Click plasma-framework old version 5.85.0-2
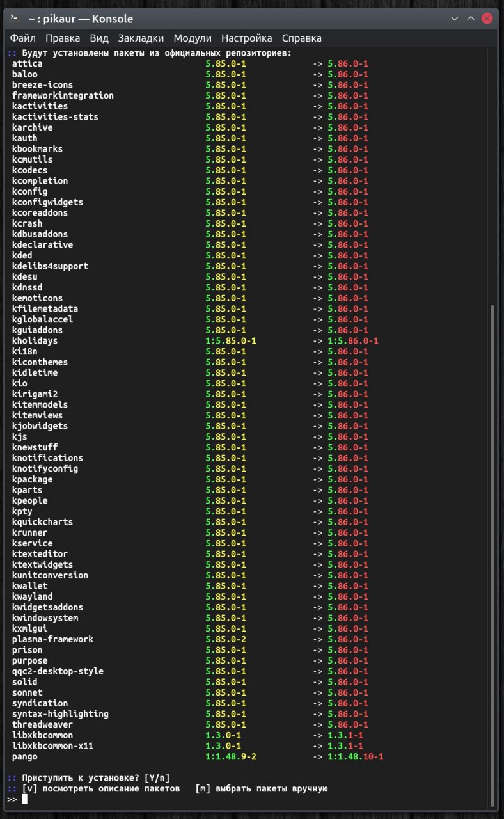504x819 pixels. click(x=226, y=640)
